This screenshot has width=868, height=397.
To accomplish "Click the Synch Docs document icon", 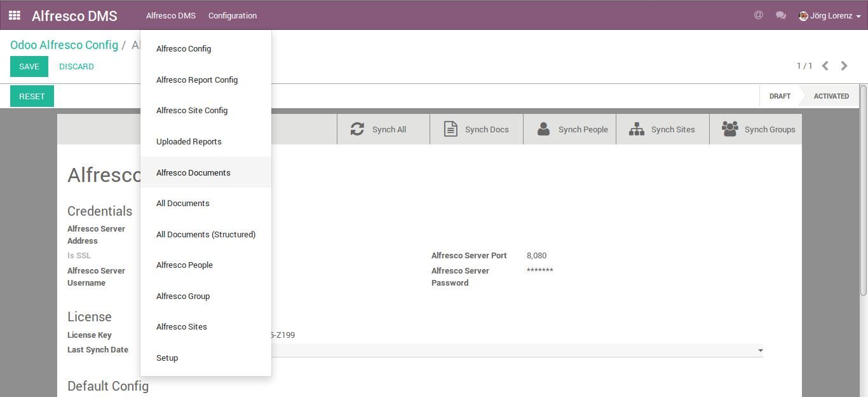I will pos(451,129).
